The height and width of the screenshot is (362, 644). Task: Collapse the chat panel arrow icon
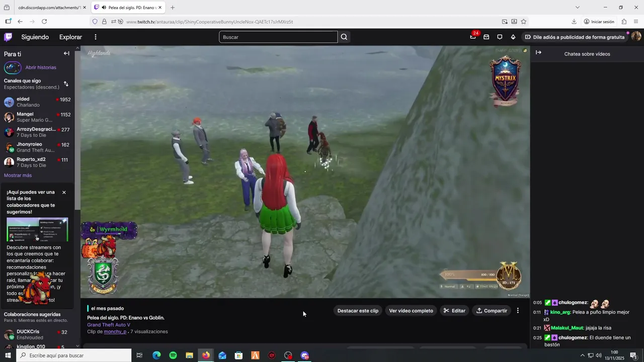[x=538, y=53]
